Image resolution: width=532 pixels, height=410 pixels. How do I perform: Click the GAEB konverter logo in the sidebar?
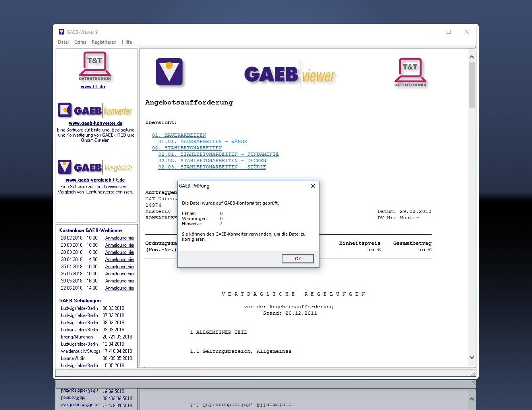click(95, 110)
